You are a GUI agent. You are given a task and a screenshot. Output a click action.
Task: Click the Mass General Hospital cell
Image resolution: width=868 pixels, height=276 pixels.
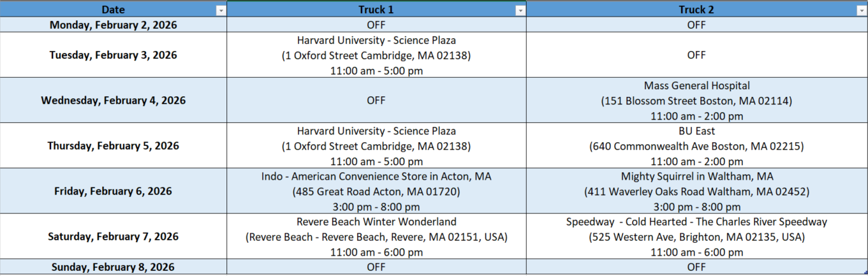[x=696, y=100]
